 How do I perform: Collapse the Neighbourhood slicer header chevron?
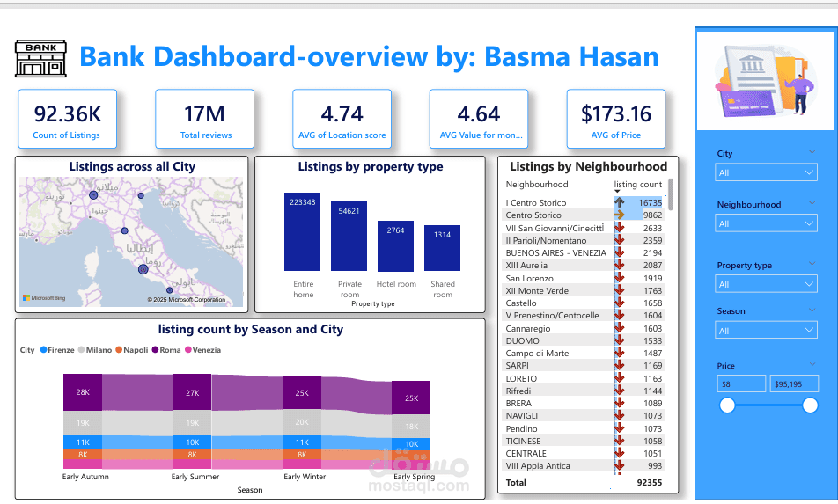[812, 203]
